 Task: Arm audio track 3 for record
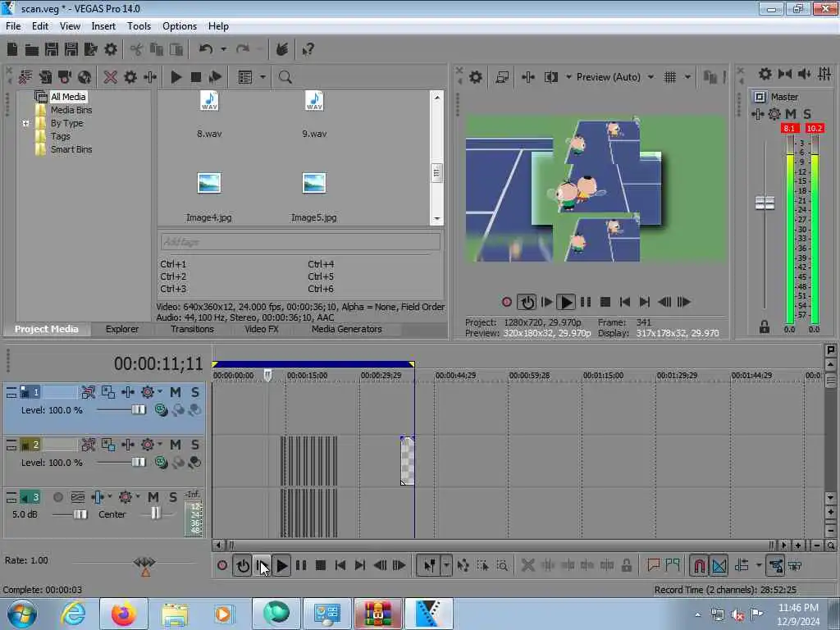coord(58,497)
